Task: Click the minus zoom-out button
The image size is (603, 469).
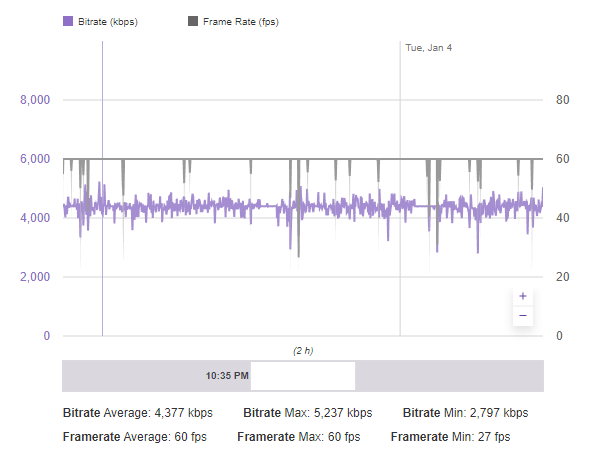Action: click(x=522, y=317)
